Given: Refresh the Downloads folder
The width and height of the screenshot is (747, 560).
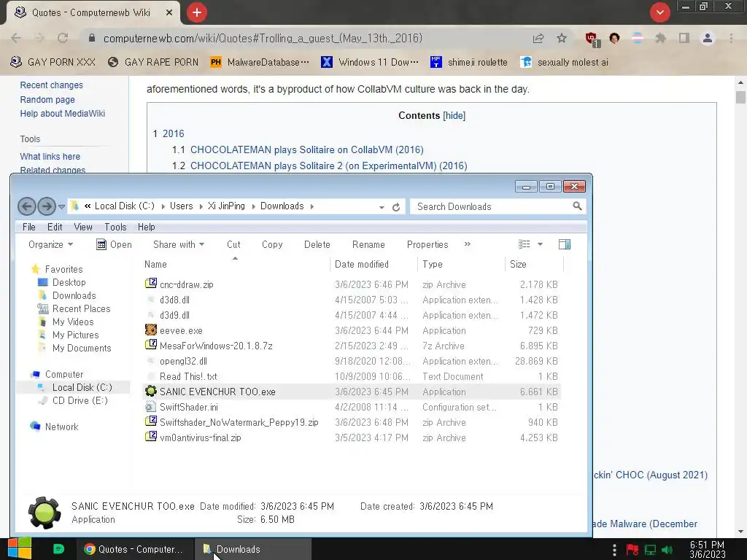Looking at the screenshot, I should pyautogui.click(x=396, y=206).
